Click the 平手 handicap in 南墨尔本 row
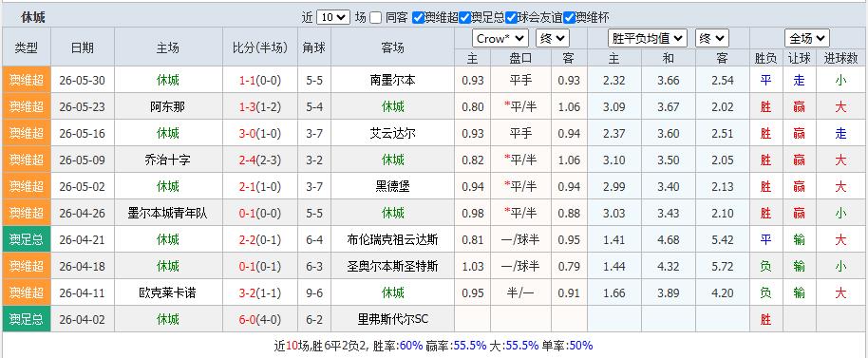The image size is (868, 358). (520, 80)
